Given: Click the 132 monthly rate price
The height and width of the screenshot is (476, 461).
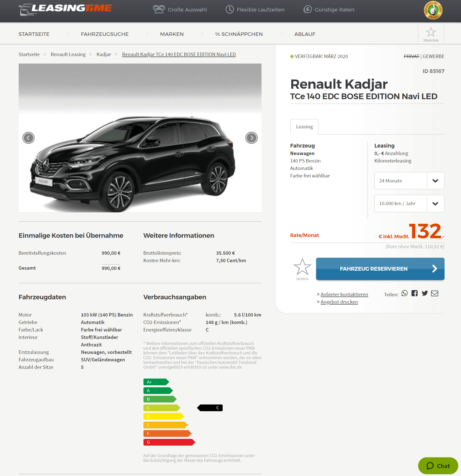Looking at the screenshot, I should [x=425, y=231].
